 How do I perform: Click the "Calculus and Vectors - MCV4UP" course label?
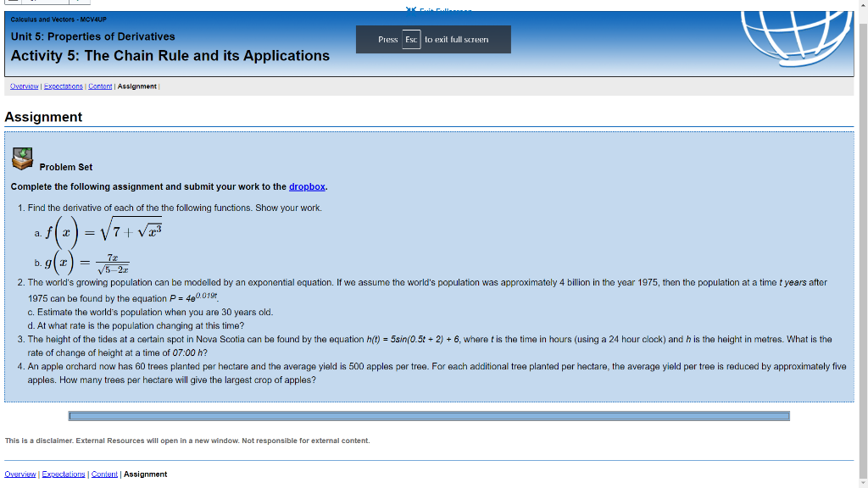58,19
